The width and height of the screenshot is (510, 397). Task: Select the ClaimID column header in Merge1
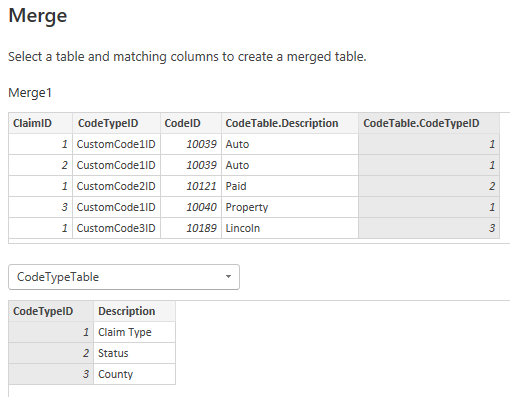[40, 123]
